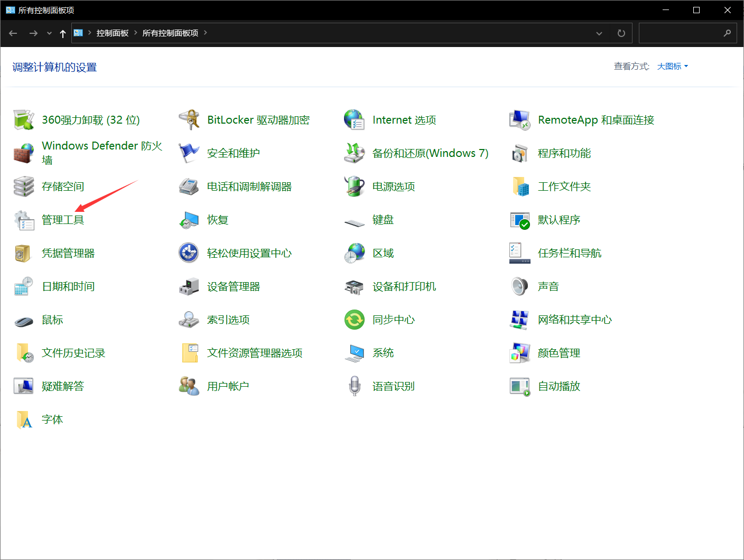Viewport: 744px width, 560px height.
Task: Open the 系统 computer icon
Action: [x=355, y=353]
